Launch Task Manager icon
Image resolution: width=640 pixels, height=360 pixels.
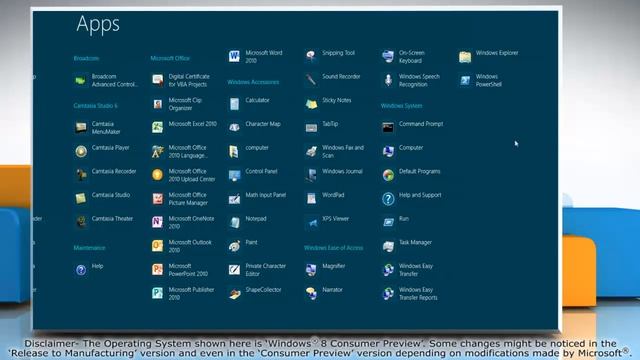pyautogui.click(x=388, y=246)
